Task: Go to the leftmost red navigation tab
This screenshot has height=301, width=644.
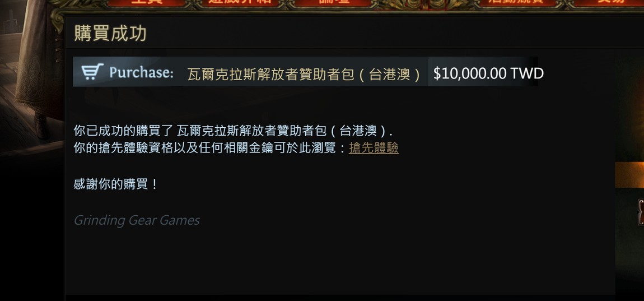Action: [146, 3]
